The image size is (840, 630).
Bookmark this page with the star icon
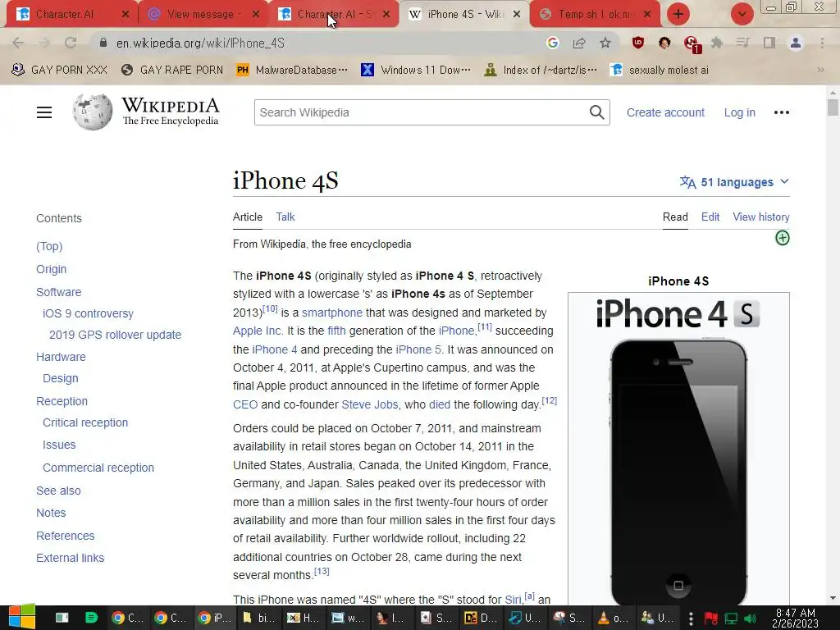[x=605, y=43]
